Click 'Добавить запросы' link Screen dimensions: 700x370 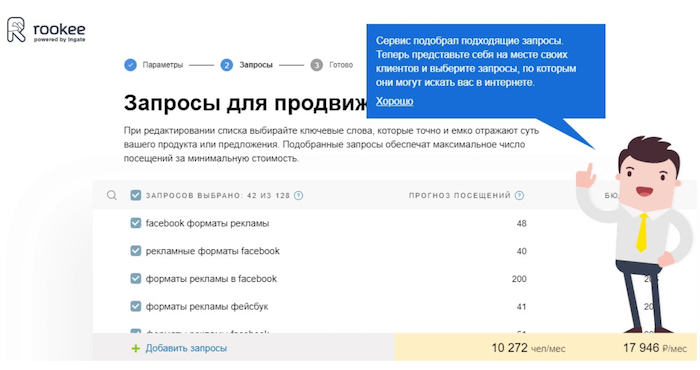click(x=186, y=348)
